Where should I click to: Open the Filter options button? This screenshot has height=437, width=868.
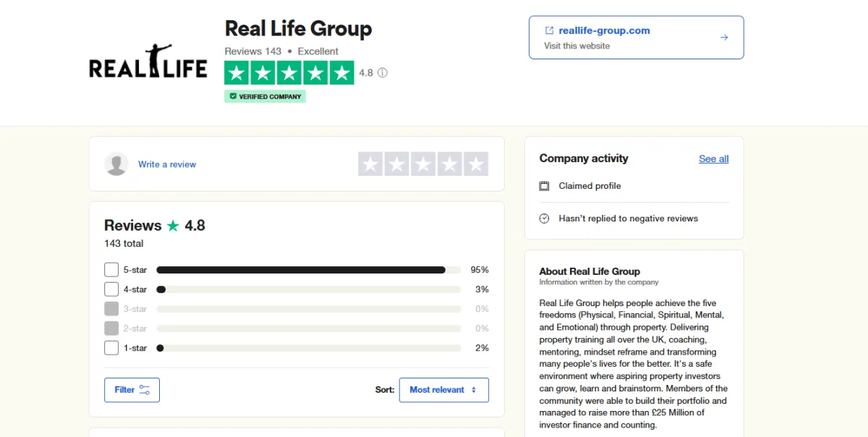(132, 390)
